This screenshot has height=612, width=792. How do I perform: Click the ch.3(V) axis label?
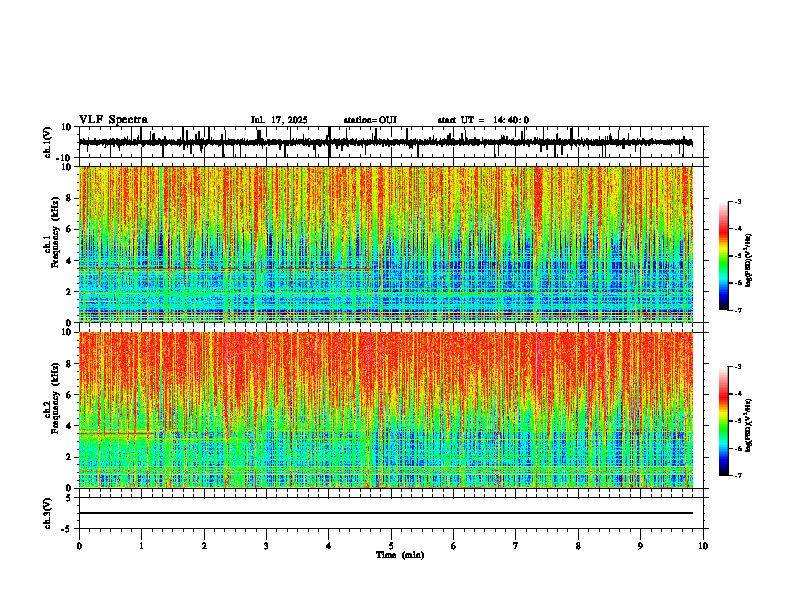coord(48,513)
